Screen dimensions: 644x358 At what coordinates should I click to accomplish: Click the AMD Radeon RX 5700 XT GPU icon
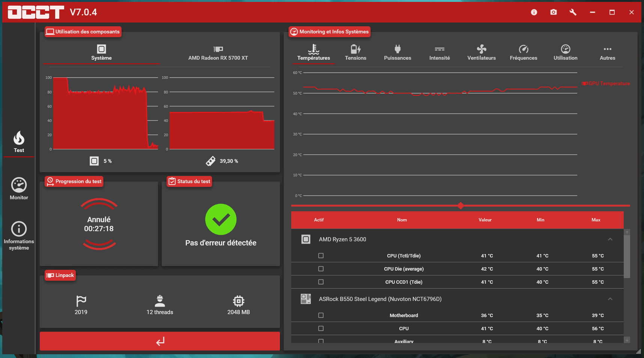pos(218,49)
